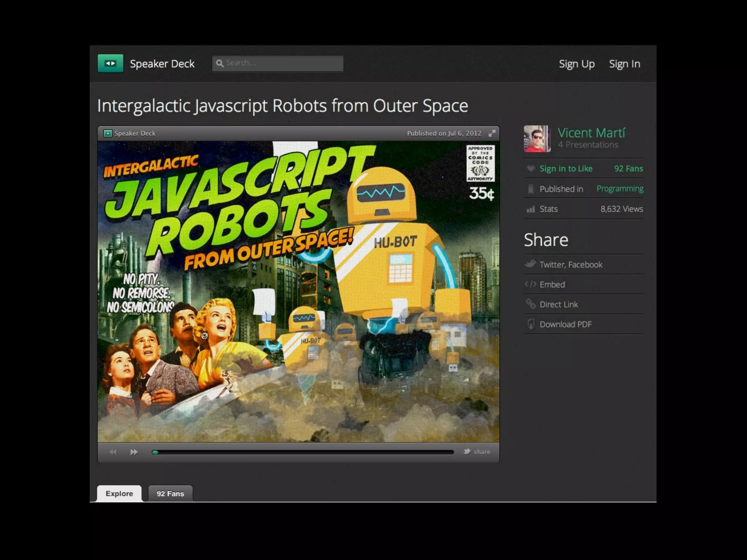747x560 pixels.
Task: Click the Download PDF icon
Action: [x=531, y=324]
